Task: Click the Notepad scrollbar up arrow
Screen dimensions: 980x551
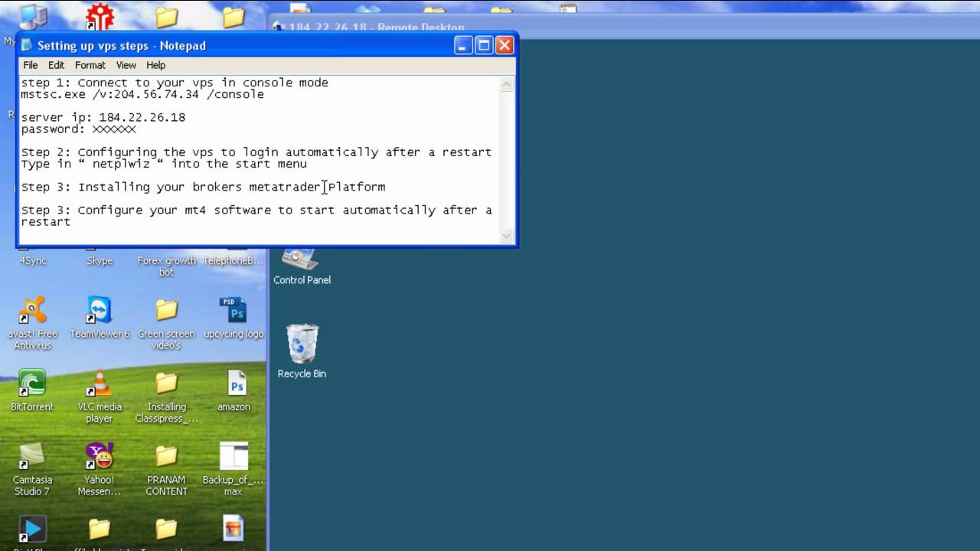Action: point(507,84)
